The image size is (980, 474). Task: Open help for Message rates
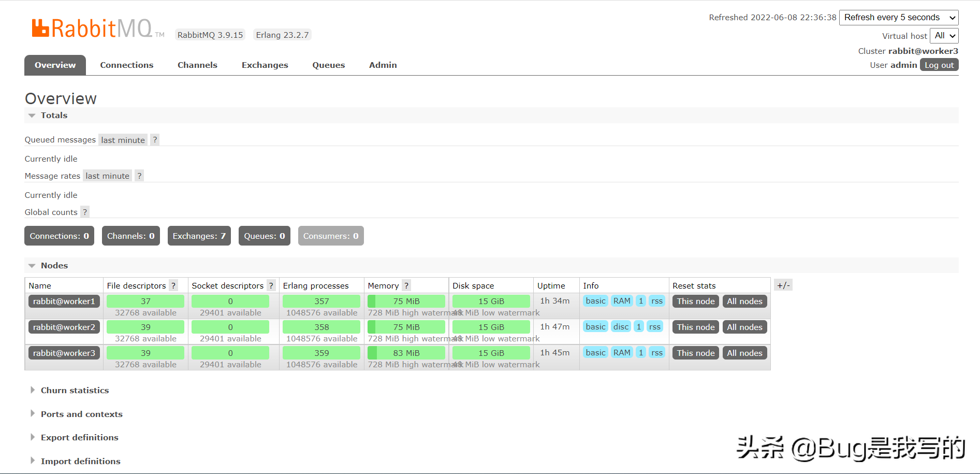click(139, 176)
